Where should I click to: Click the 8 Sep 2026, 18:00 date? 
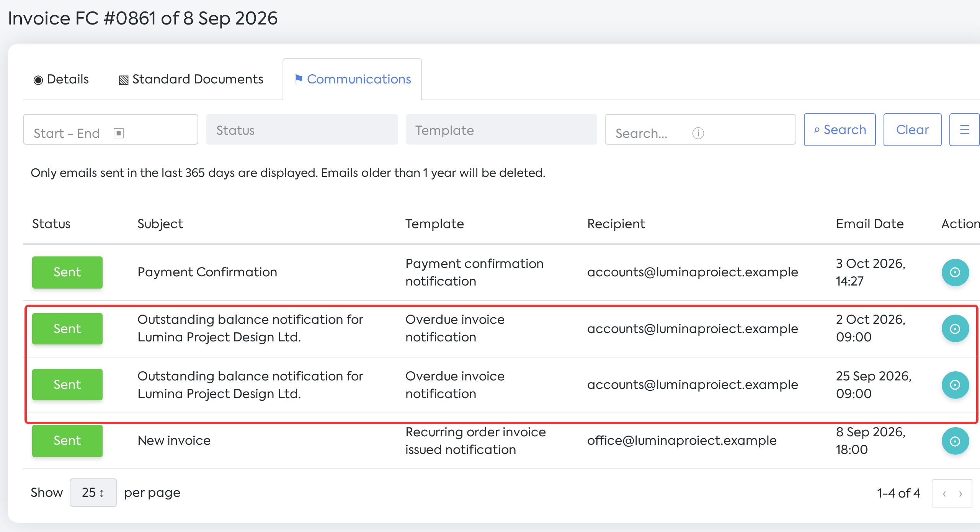870,441
